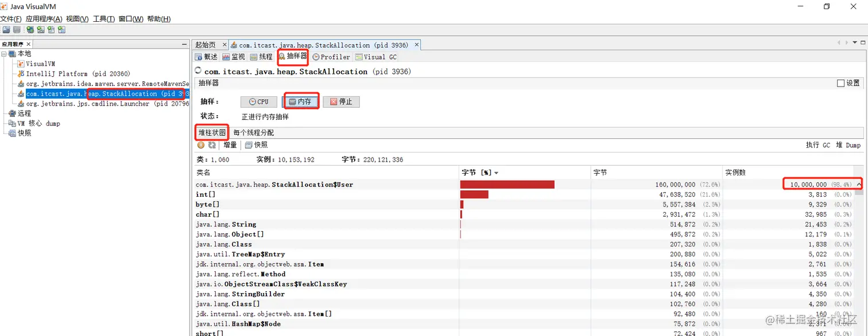The height and width of the screenshot is (336, 868).
Task: Sort by 类名 column header
Action: [x=326, y=173]
